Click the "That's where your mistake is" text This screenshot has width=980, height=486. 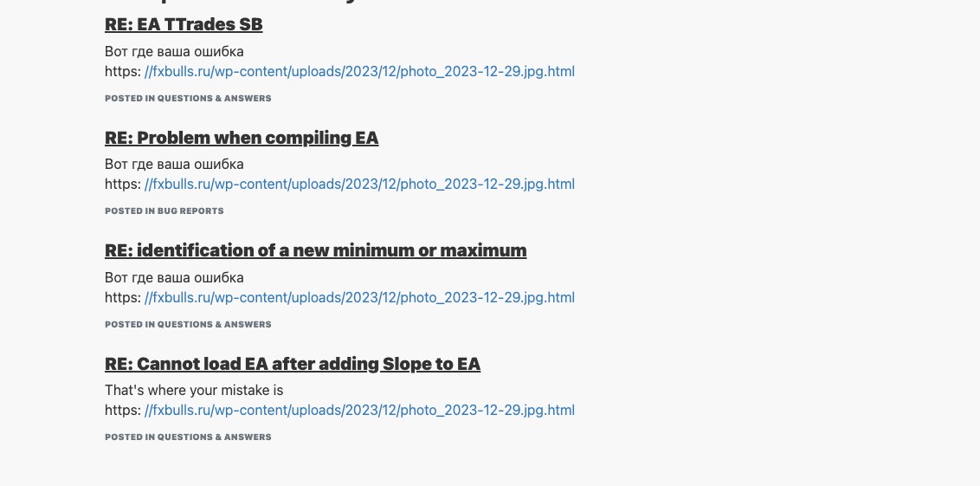pos(194,391)
